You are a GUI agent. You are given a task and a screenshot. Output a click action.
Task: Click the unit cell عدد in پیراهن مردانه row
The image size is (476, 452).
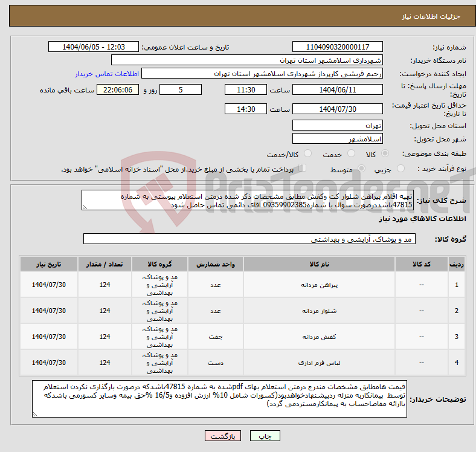pyautogui.click(x=216, y=285)
